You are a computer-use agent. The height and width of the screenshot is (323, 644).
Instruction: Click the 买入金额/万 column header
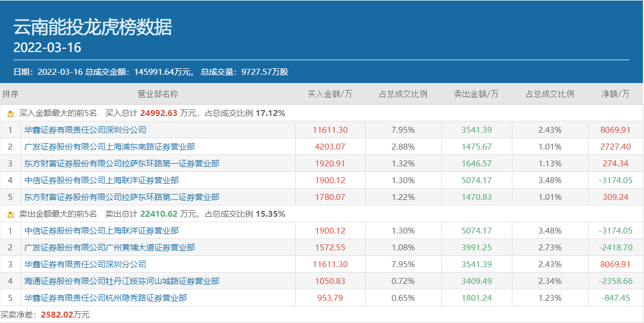point(330,94)
